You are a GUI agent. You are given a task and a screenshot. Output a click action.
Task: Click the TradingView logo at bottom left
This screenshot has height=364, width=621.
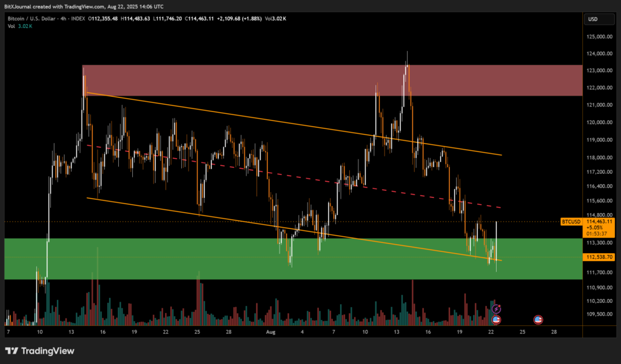(39, 351)
